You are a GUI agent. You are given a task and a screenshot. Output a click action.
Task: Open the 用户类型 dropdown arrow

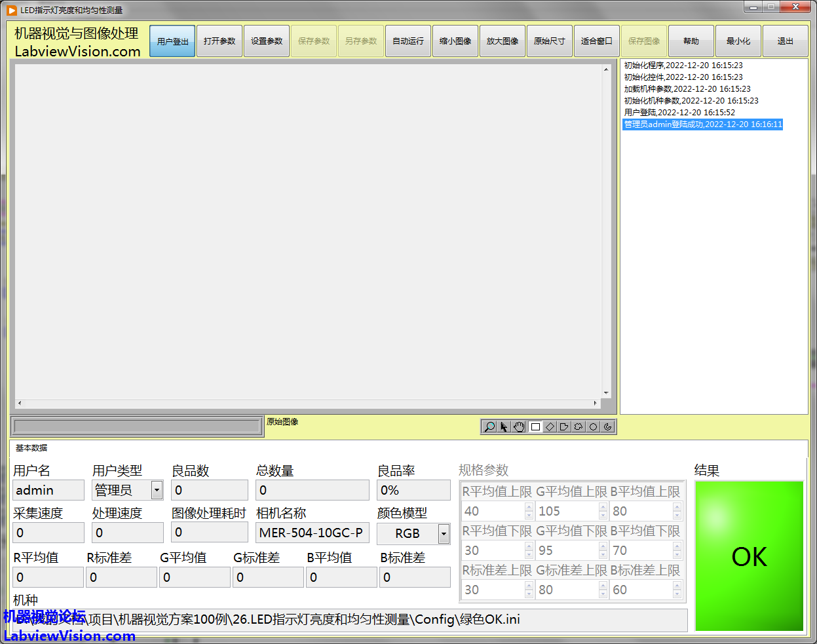tap(157, 490)
